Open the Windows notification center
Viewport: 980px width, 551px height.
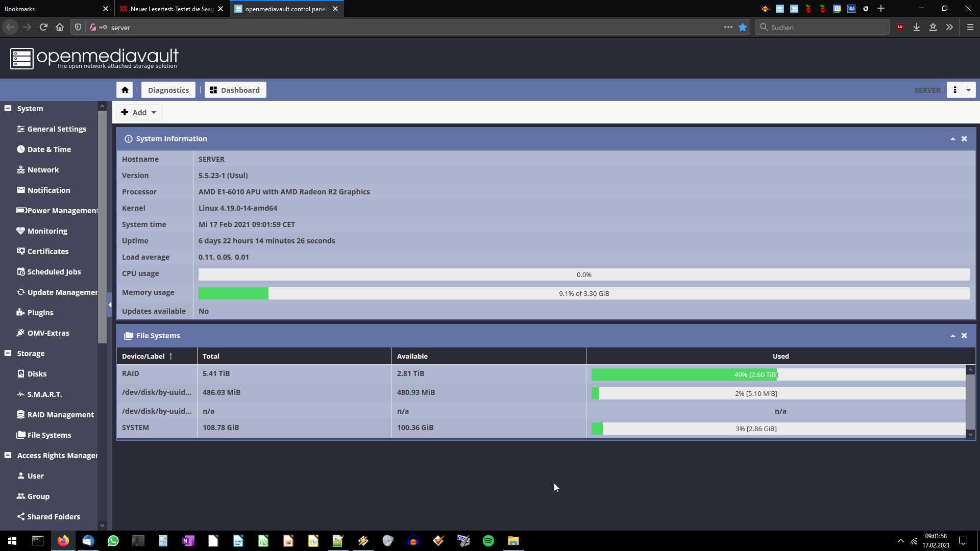point(963,541)
